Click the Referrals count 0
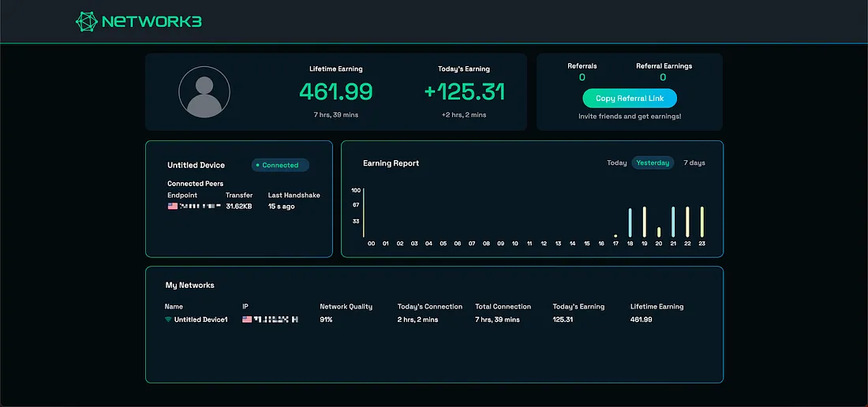Screen dimensions: 868x407 582,77
